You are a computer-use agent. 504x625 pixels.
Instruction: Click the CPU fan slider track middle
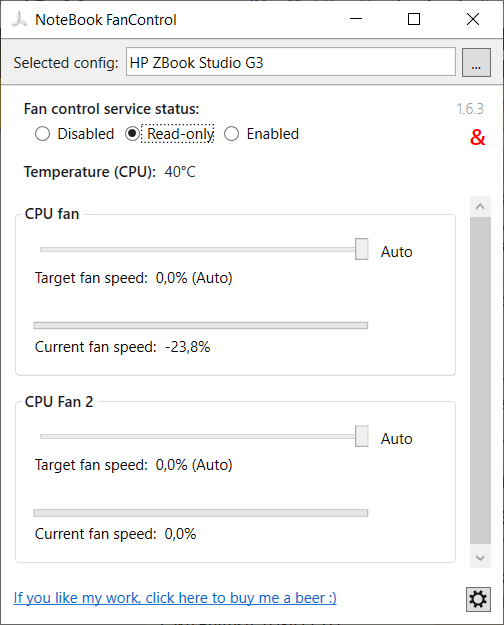198,250
